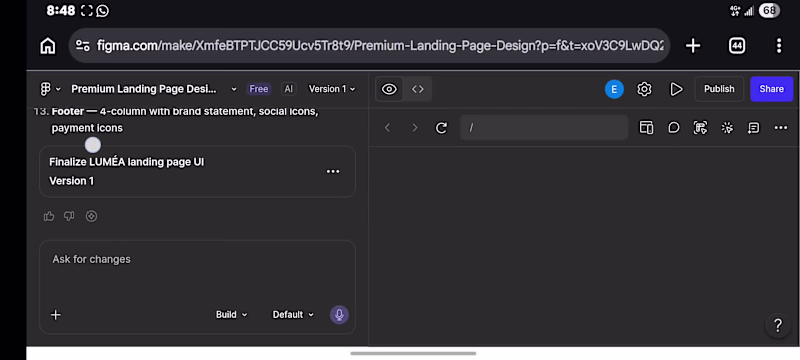Click the AI badge
This screenshot has width=800, height=360.
(289, 89)
